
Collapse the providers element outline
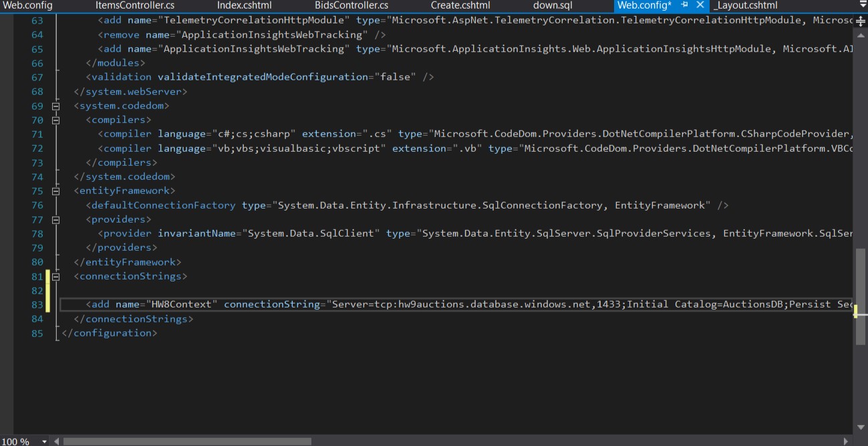(56, 219)
